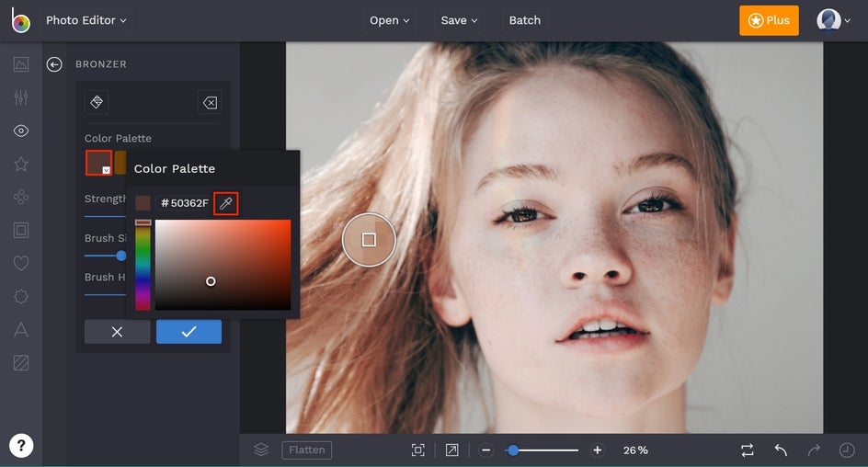The width and height of the screenshot is (868, 467).
Task: Undo the last action
Action: click(x=781, y=450)
